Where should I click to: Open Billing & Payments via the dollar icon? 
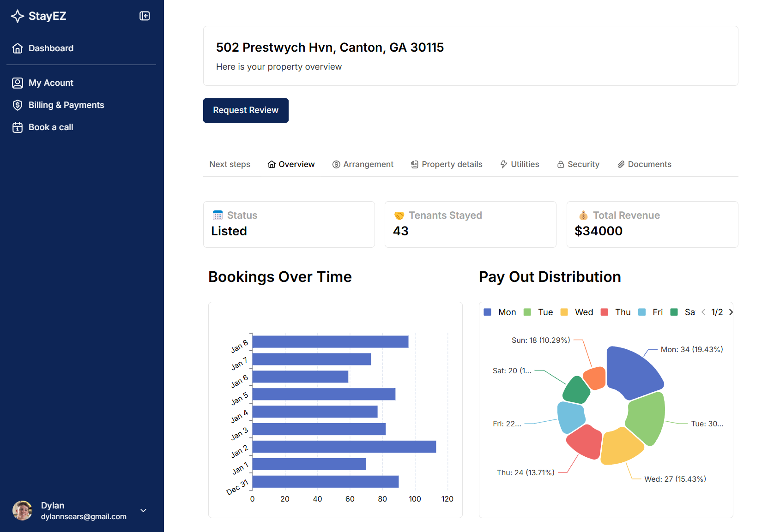(x=18, y=105)
